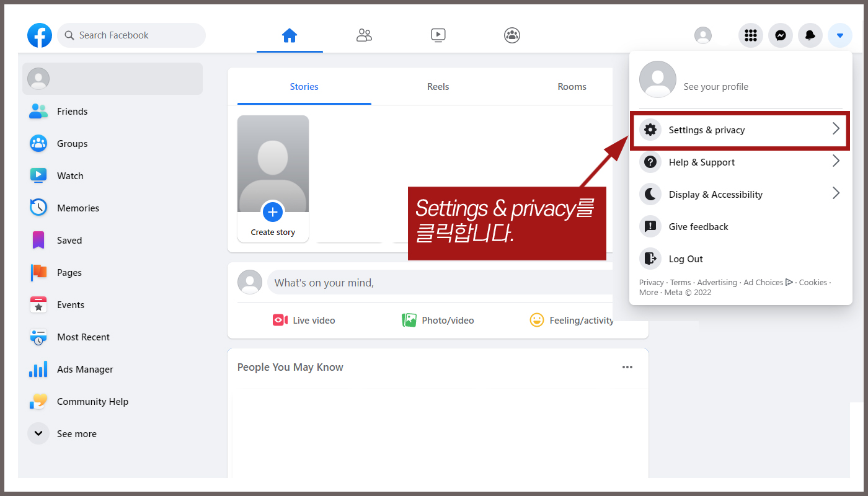Open Pages in the left sidebar
Image resolution: width=868 pixels, height=496 pixels.
tap(113, 273)
